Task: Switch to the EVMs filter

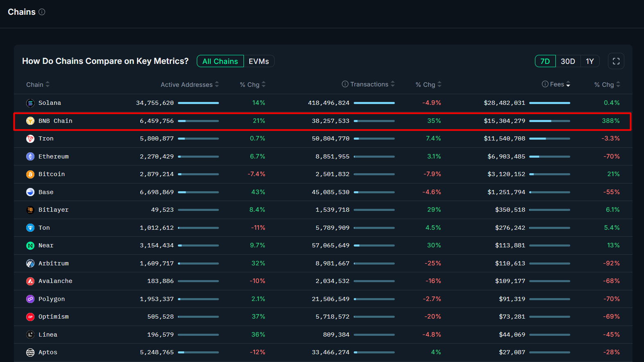Action: point(259,61)
